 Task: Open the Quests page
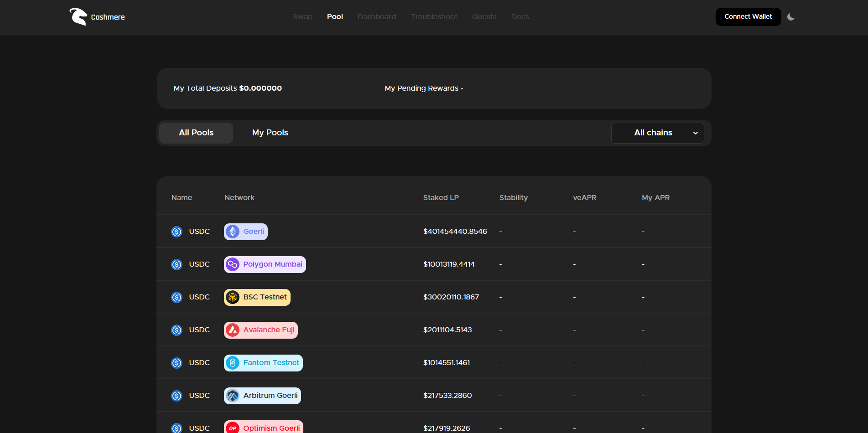pos(484,17)
